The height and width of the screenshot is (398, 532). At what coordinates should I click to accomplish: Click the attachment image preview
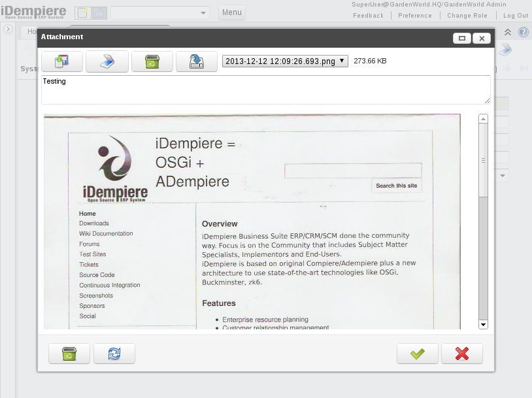point(252,222)
